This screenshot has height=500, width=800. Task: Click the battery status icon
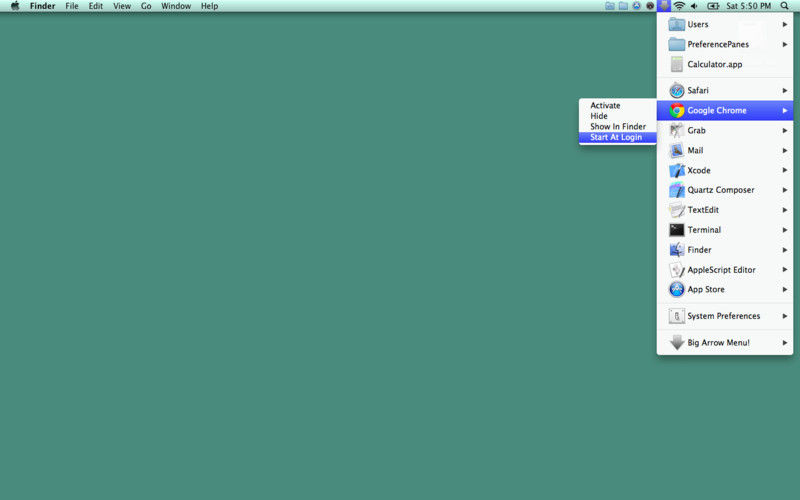pos(713,6)
